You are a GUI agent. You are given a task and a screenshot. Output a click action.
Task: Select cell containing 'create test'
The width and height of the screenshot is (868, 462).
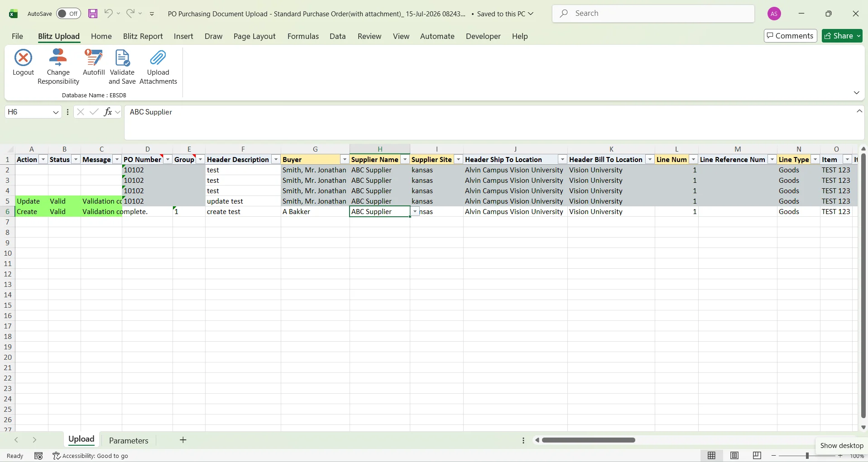tap(243, 212)
